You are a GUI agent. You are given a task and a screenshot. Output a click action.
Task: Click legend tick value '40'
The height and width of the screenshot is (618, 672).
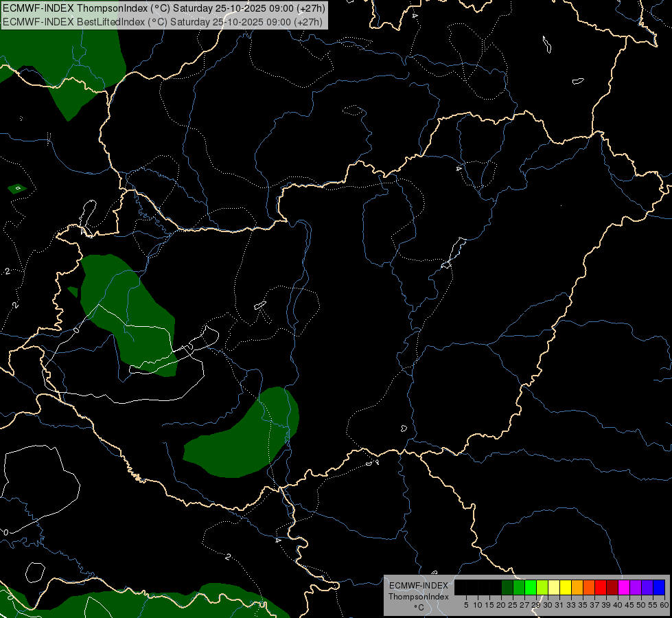point(618,605)
